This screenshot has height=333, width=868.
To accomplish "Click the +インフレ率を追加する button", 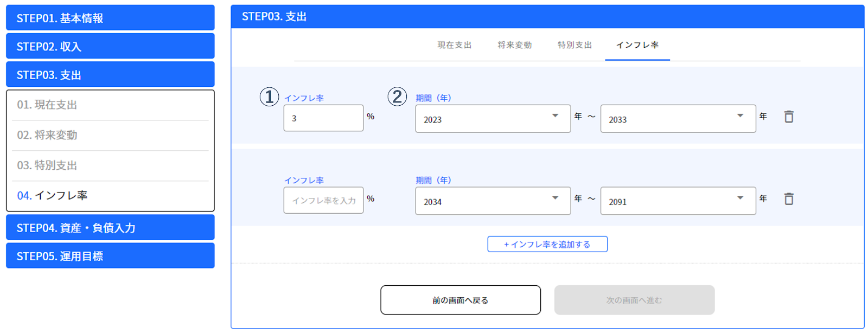I will (547, 244).
